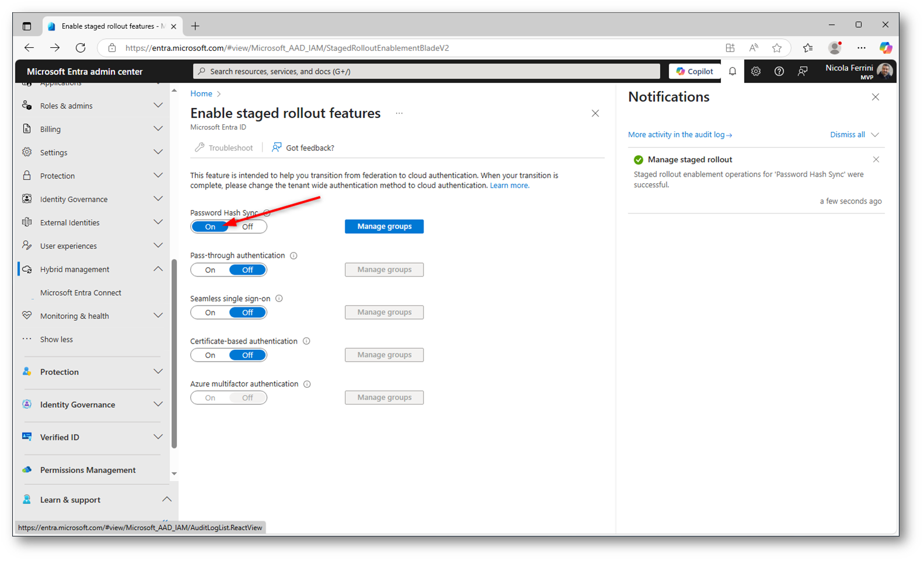
Task: Click the search resources field
Action: (x=426, y=71)
